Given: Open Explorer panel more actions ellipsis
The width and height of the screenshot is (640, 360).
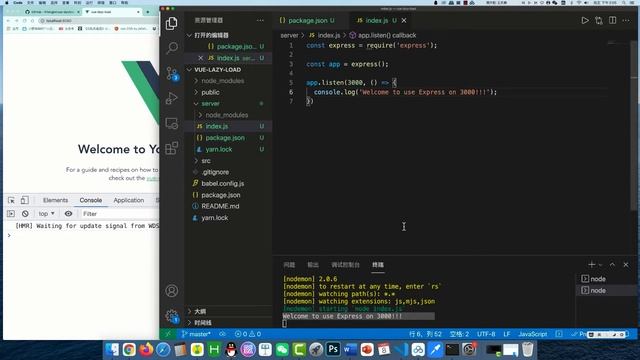Looking at the screenshot, I should pos(260,20).
